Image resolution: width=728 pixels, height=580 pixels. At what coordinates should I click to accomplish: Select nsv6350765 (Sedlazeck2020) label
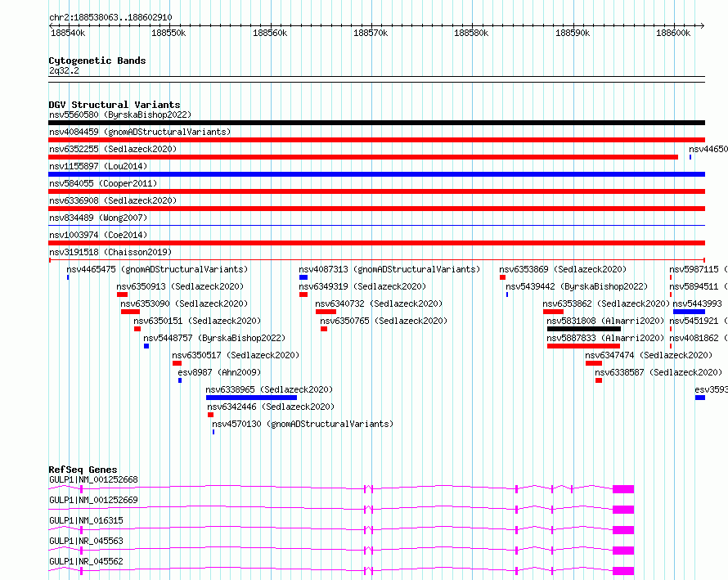tap(384, 321)
